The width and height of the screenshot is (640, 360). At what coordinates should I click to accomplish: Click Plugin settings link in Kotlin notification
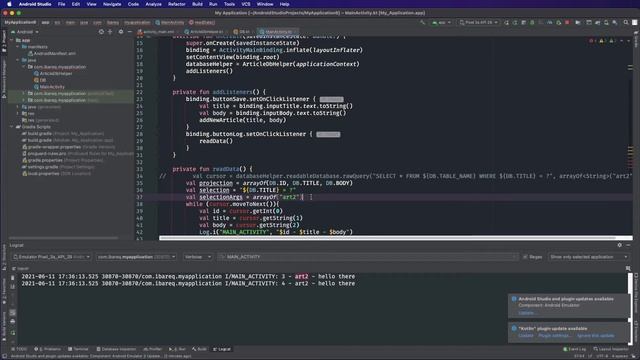coord(554,336)
